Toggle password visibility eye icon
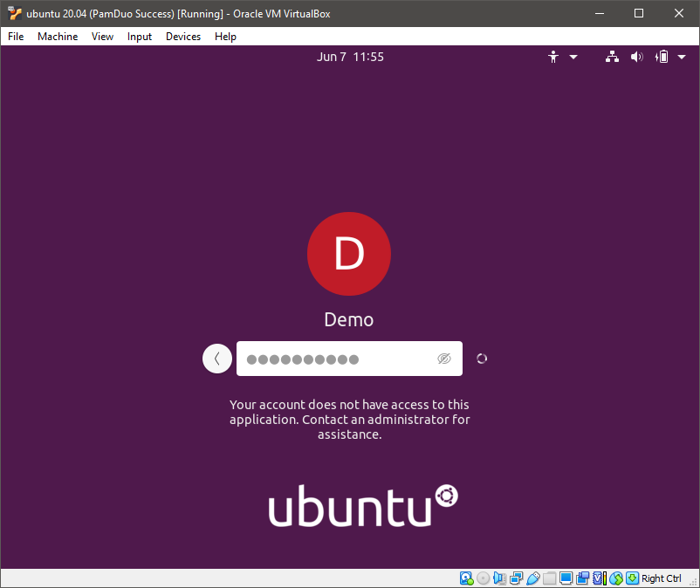The image size is (700, 588). click(443, 359)
